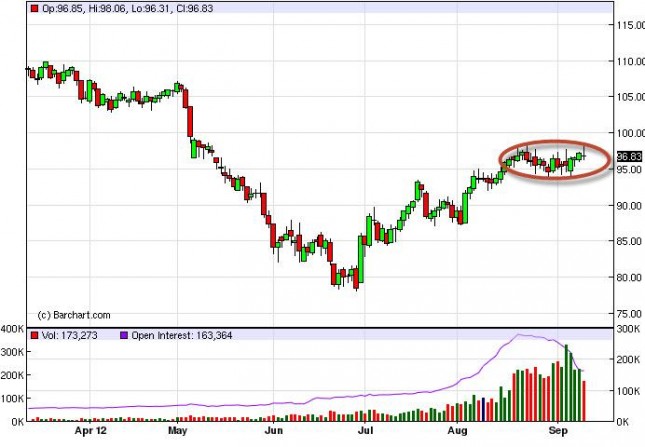Click the 300K left volume axis label
The image size is (645, 447).
coord(12,352)
